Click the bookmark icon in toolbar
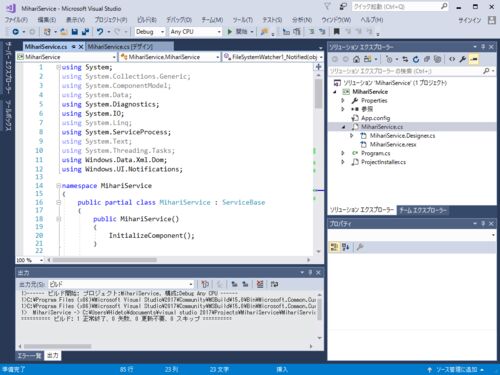Viewport: 500px width, 375px height. (x=337, y=32)
